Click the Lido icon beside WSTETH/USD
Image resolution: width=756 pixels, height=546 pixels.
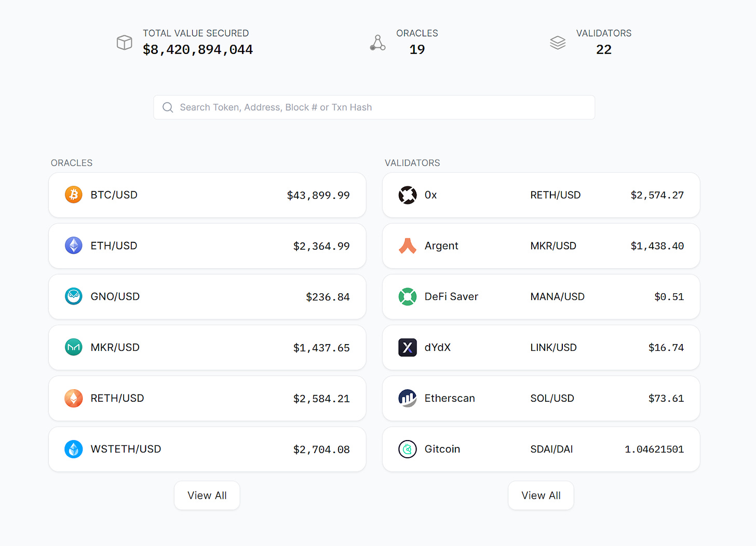[74, 449]
